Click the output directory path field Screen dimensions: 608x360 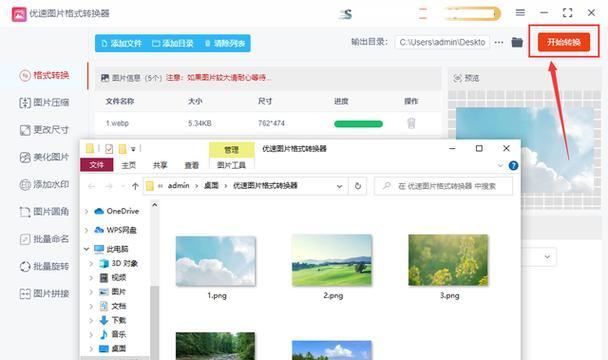tap(442, 42)
